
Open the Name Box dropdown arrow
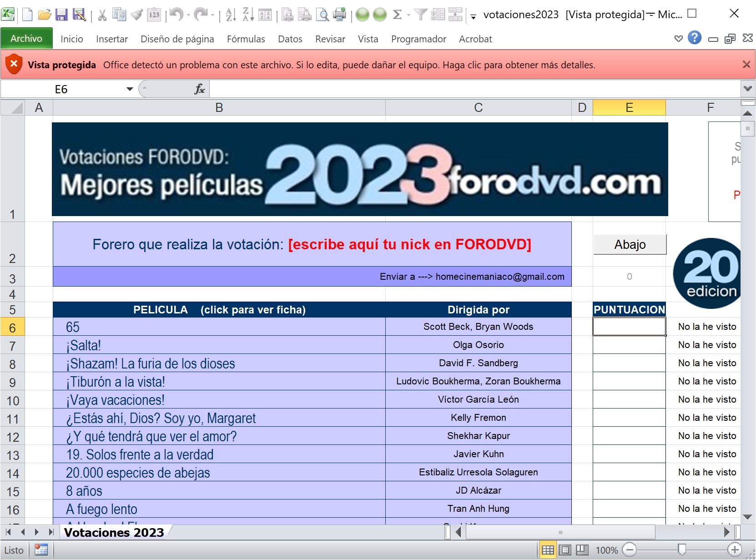pos(130,89)
